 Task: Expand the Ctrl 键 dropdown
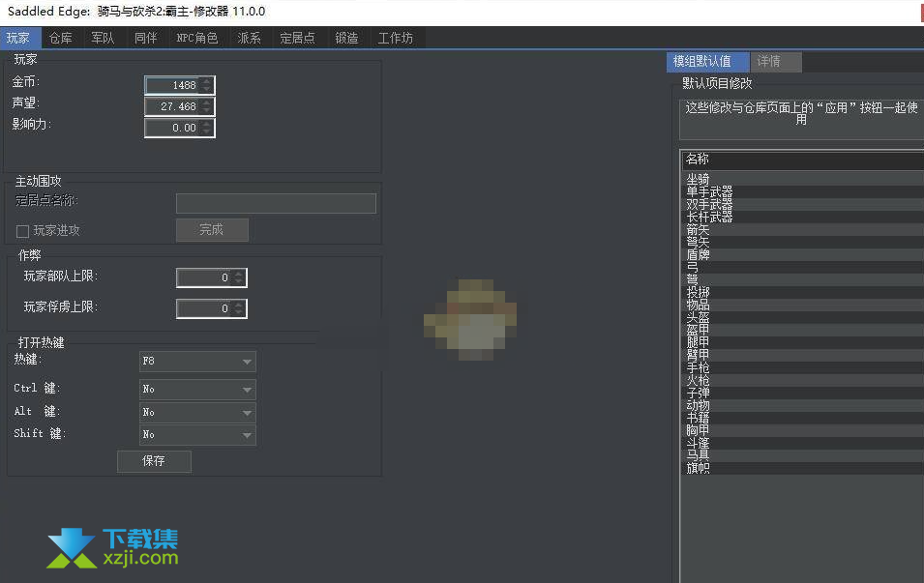pyautogui.click(x=197, y=390)
